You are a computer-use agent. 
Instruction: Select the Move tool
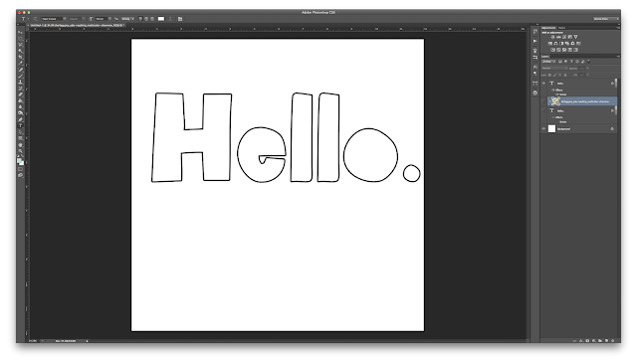point(21,33)
